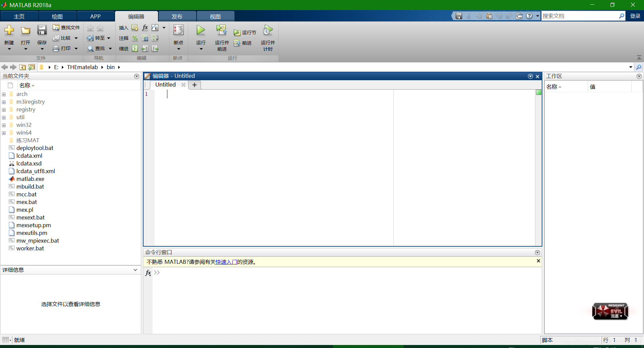This screenshot has height=348, width=644.
Task: Click 查找文件 (Find Files) in ribbon
Action: coord(66,28)
